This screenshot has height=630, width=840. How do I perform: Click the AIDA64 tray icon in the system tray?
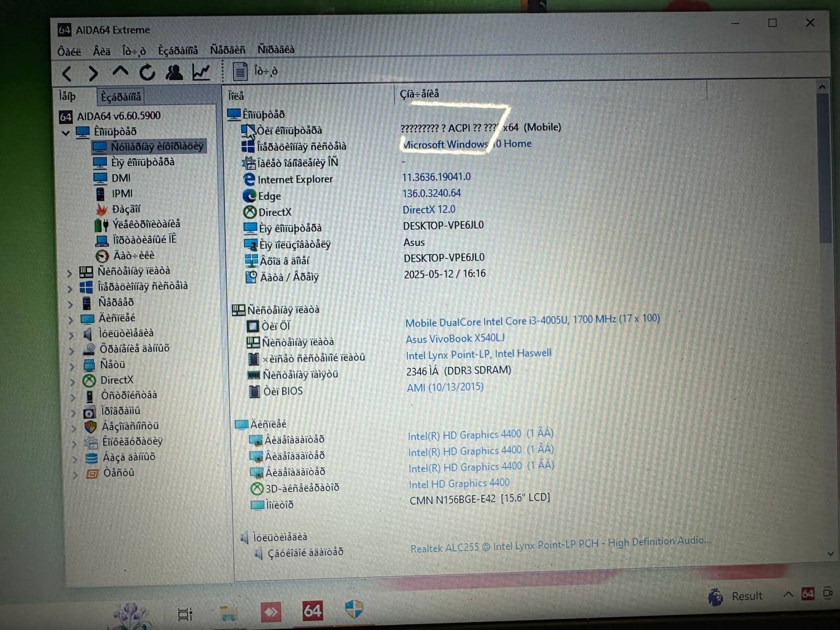coord(808,594)
